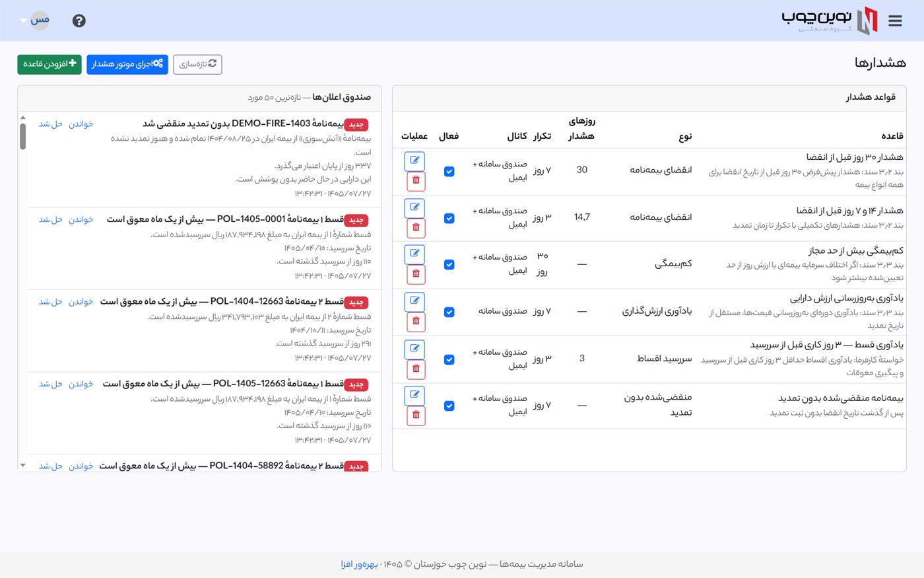Edit the rule هشدار ۱۴ و ۷ روز قبل از انقضا
Image resolution: width=924 pixels, height=578 pixels.
(x=414, y=207)
